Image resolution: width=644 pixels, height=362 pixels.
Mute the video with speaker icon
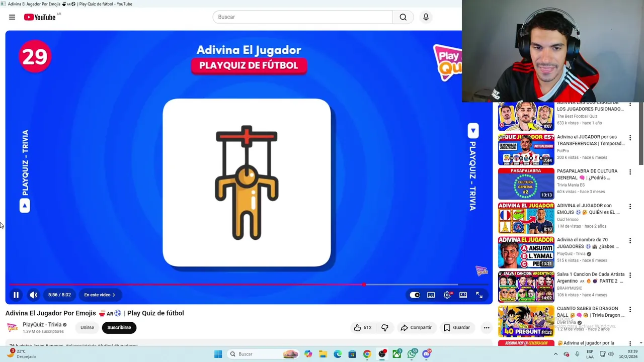point(33,295)
